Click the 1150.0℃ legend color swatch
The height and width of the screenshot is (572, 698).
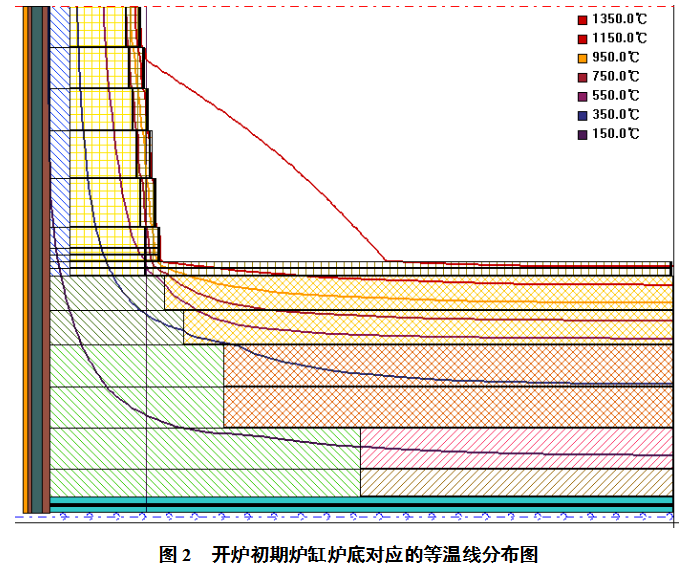click(x=582, y=39)
